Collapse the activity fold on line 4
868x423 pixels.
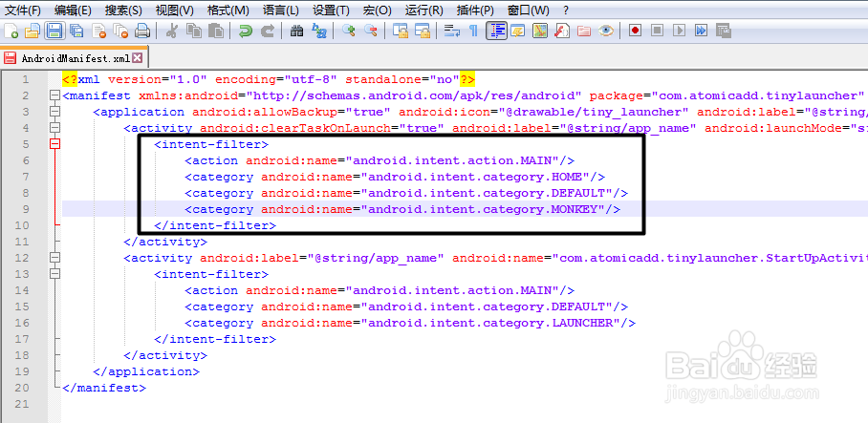(54, 128)
